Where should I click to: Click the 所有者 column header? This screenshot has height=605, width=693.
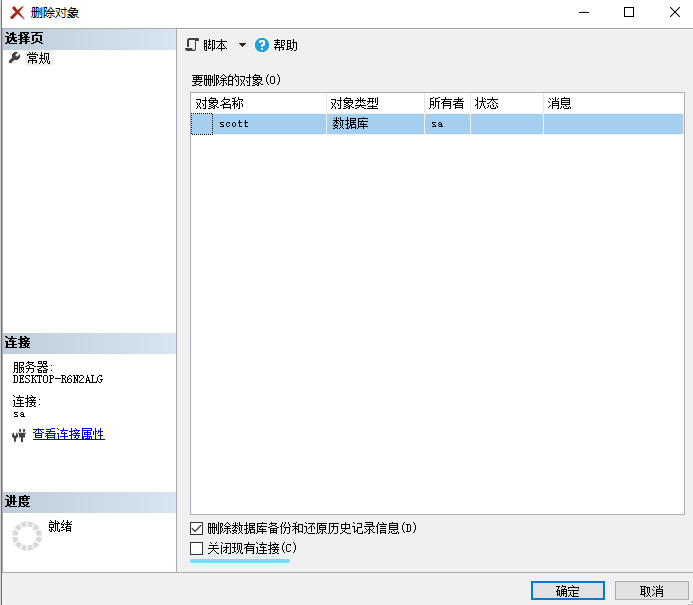(447, 103)
